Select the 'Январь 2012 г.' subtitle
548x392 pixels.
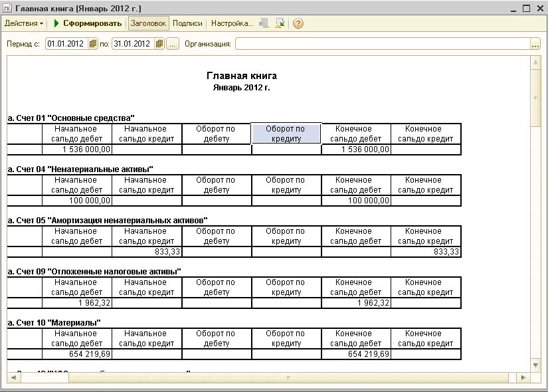tap(242, 88)
